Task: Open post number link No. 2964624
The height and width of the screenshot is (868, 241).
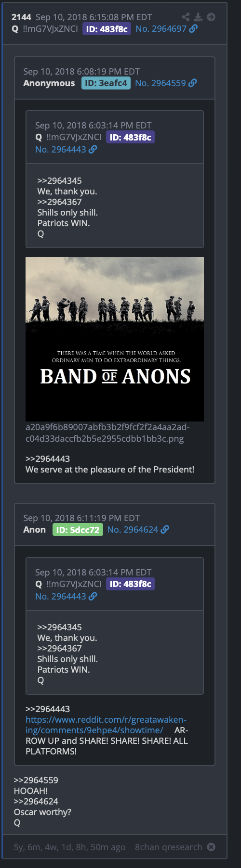Action: coord(133,530)
